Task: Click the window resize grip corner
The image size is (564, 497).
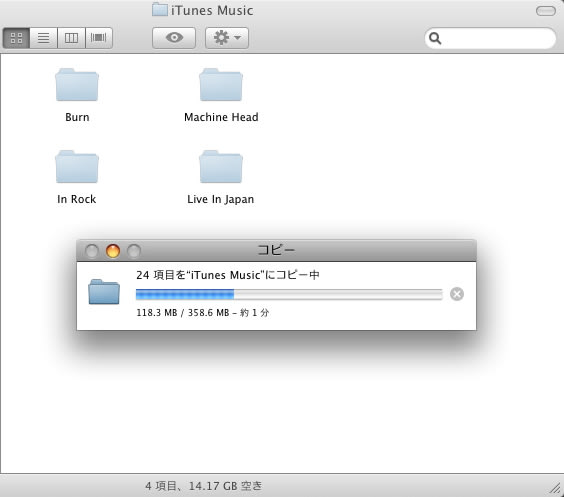Action: coord(556,488)
